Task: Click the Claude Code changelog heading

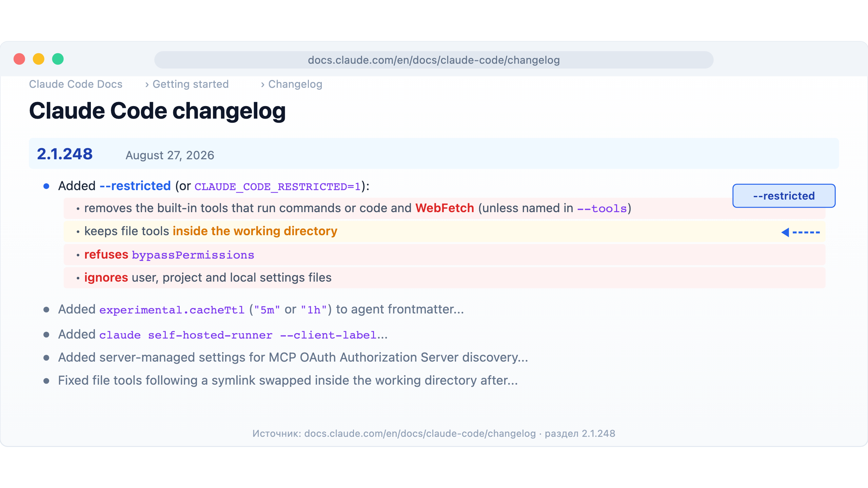Action: [x=157, y=111]
